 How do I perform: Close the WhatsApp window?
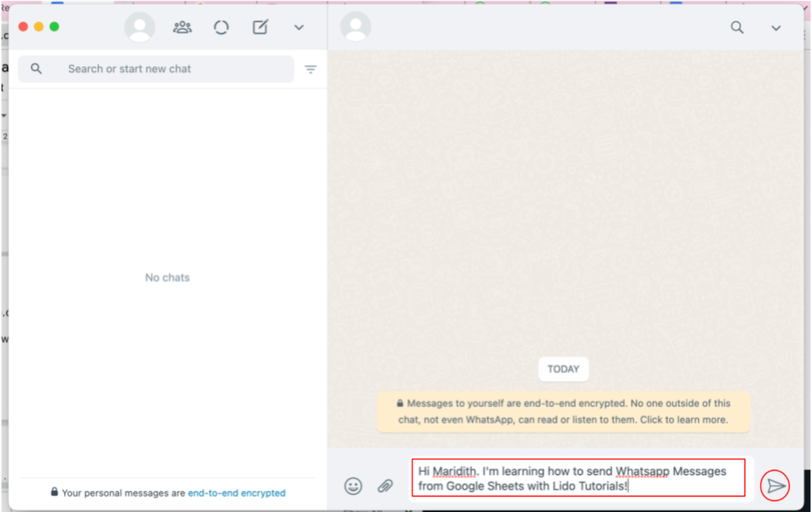[x=23, y=27]
